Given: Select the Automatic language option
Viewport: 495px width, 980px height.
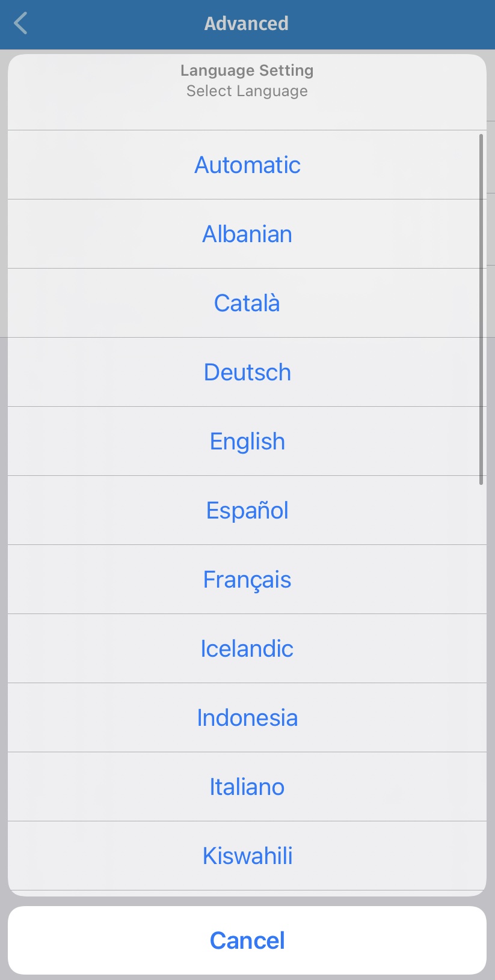Looking at the screenshot, I should [x=247, y=165].
